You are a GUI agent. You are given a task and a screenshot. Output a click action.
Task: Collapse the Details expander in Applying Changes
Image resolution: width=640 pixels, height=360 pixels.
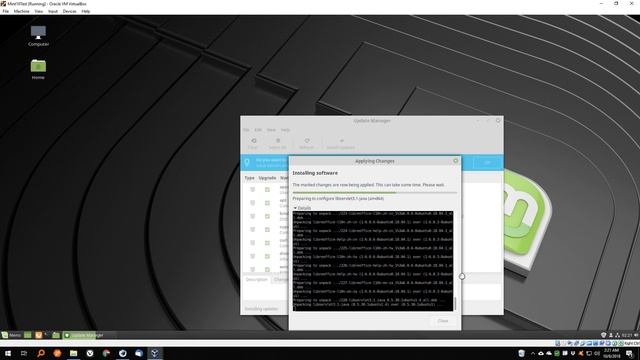tap(302, 208)
